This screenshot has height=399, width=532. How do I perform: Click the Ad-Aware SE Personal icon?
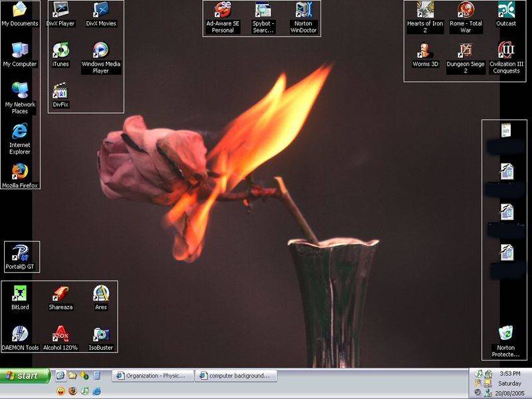click(x=222, y=11)
